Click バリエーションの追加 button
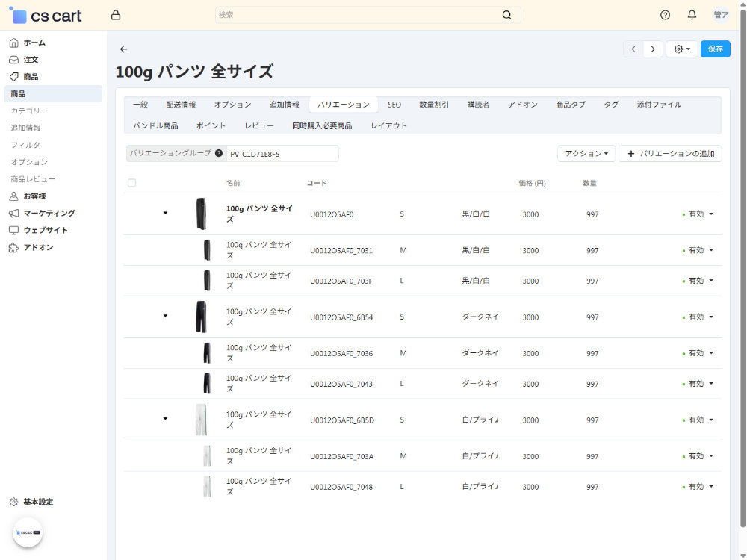 670,153
